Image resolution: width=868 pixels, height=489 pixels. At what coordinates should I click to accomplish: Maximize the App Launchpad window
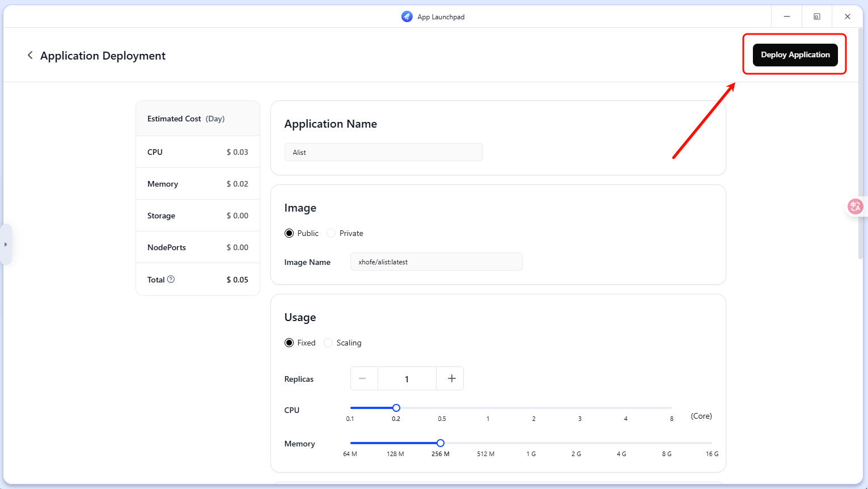coord(816,16)
